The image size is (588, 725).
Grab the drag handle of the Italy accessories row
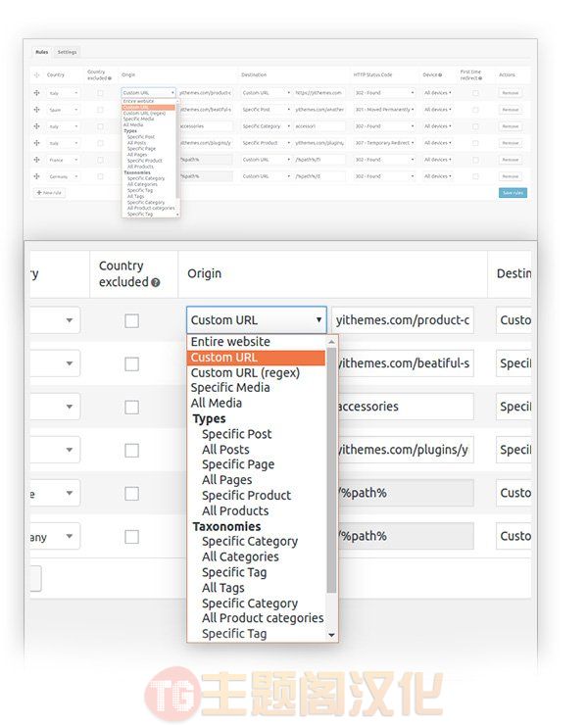[x=36, y=126]
